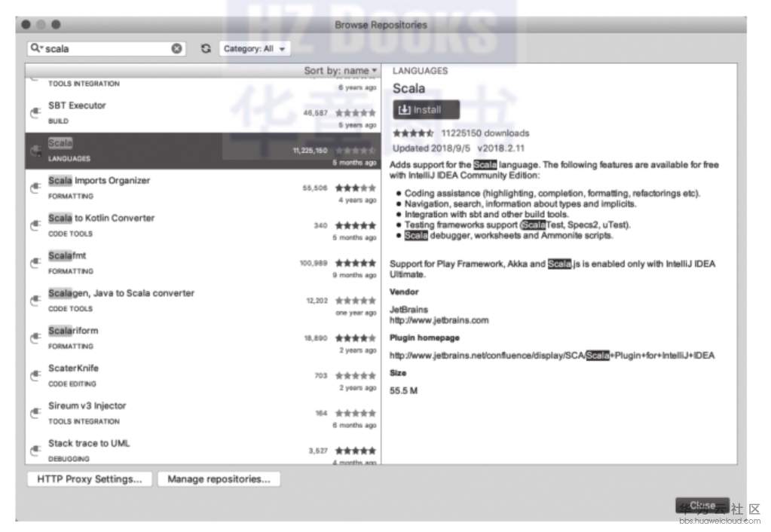Select Scala Imports Organizer plugin

click(203, 188)
